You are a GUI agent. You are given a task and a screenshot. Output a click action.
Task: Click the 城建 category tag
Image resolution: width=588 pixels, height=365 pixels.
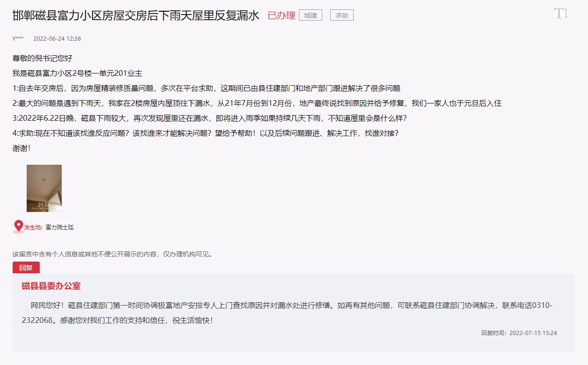tap(311, 15)
